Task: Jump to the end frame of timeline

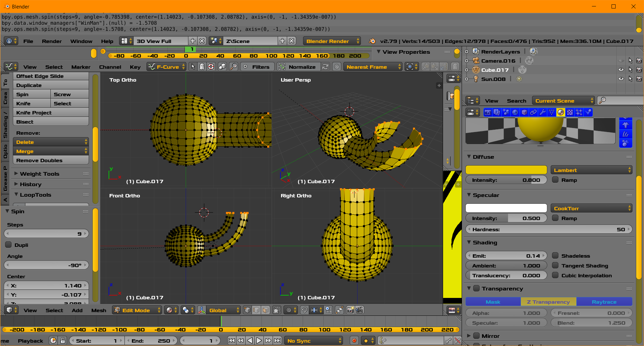Action: [277, 341]
